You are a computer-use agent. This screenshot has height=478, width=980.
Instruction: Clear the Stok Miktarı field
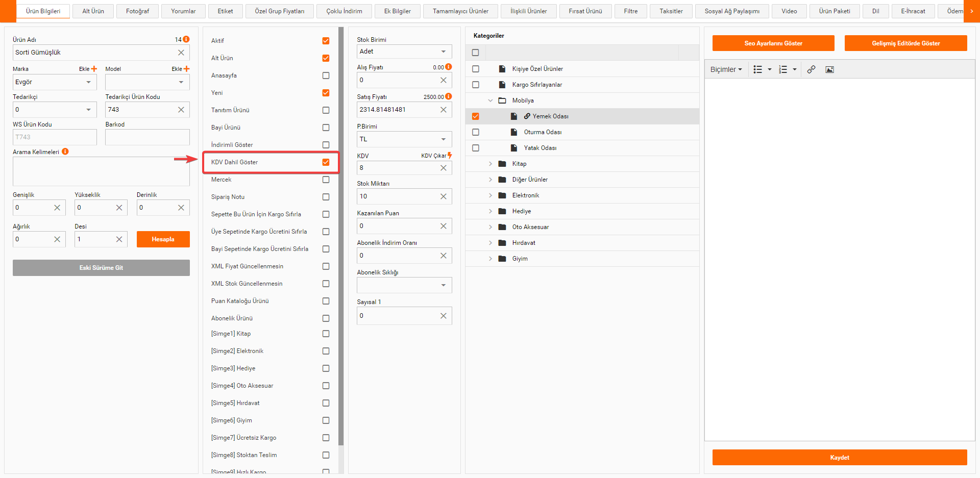[444, 196]
